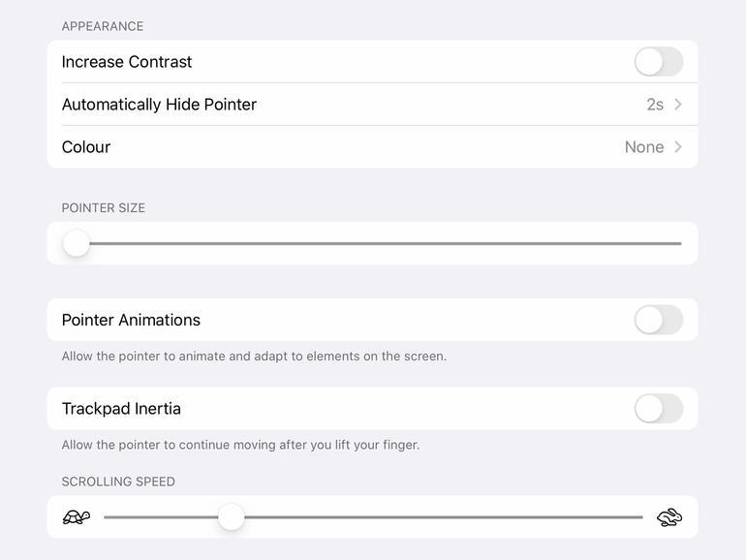Click the pointer animation description text

point(254,357)
